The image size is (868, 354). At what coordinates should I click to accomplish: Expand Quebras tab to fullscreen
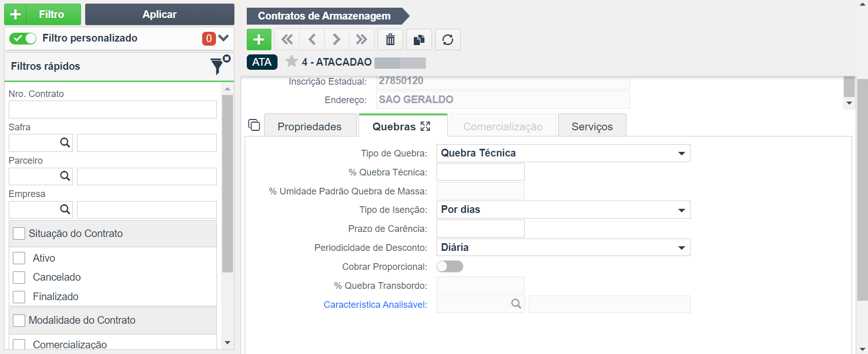pos(425,126)
